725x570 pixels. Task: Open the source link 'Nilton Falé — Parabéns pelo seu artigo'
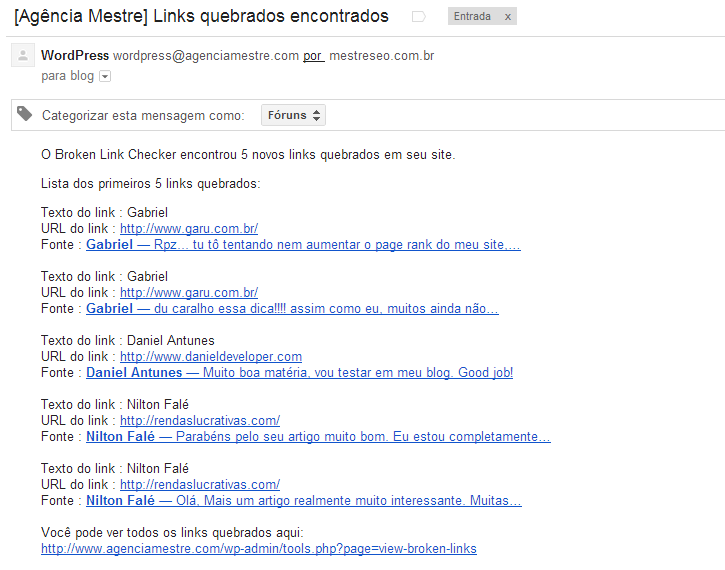(x=318, y=437)
